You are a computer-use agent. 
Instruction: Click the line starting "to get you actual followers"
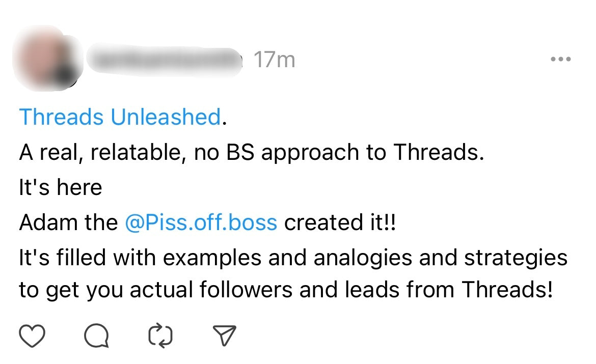tap(285, 290)
